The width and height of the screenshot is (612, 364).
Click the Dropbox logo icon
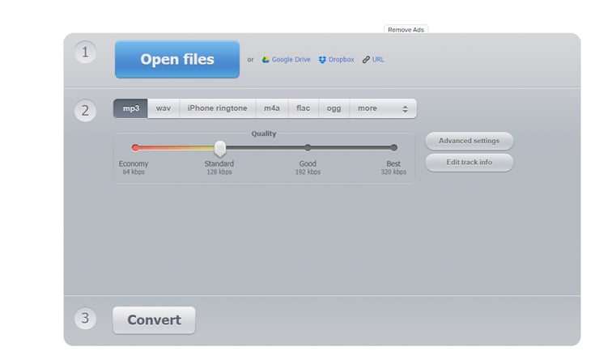click(x=322, y=60)
